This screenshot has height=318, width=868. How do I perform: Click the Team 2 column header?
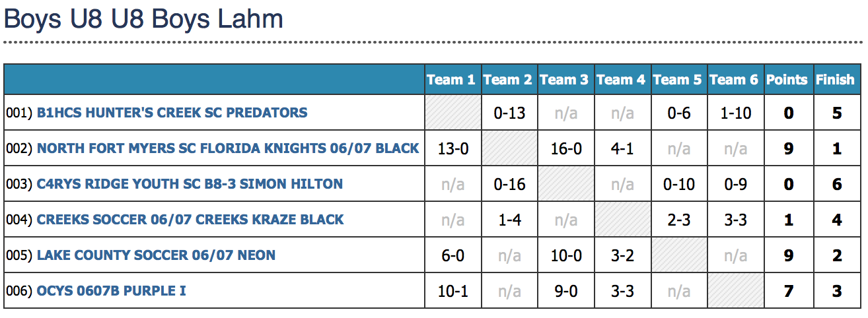pos(509,80)
